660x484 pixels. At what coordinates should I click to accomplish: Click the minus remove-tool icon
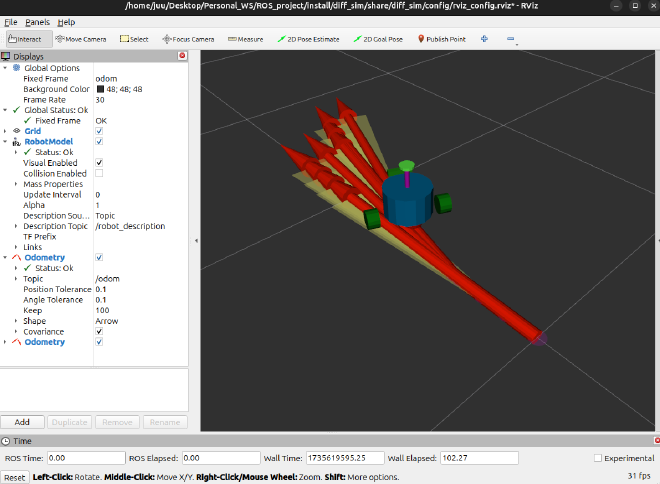[x=511, y=39]
